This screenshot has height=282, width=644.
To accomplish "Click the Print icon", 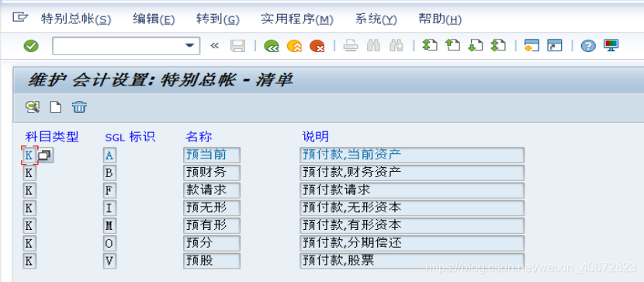I will click(351, 46).
